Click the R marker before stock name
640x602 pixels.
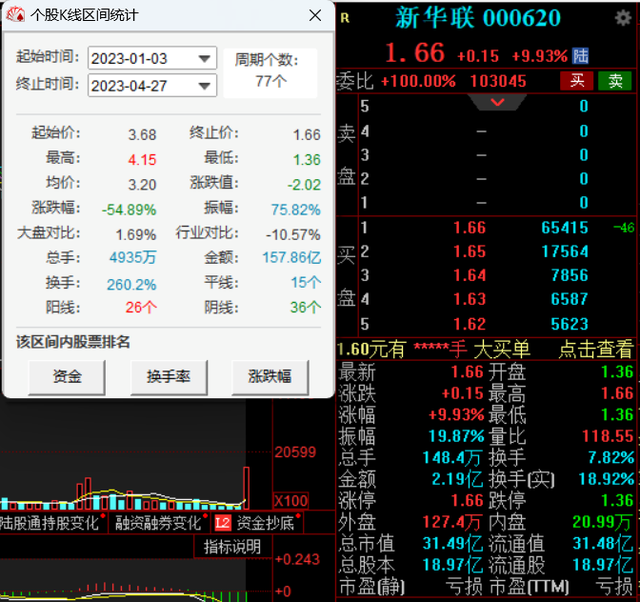coord(344,18)
